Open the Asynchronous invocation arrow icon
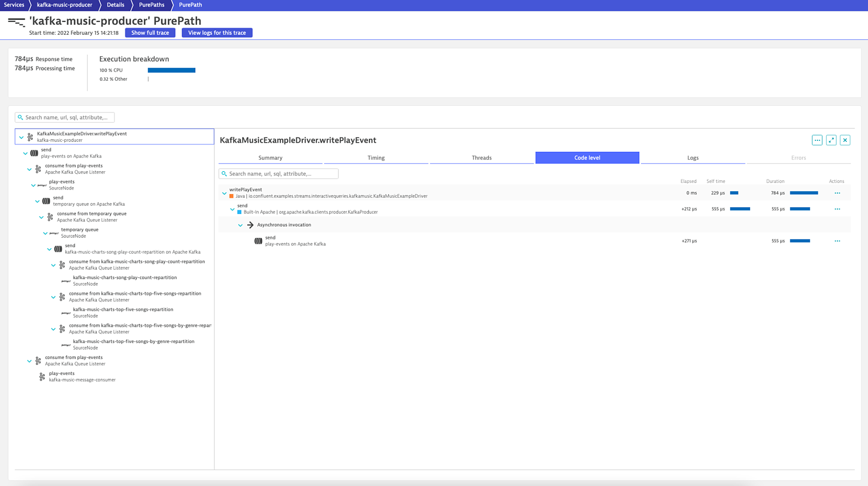Viewport: 868px width, 486px height. click(251, 224)
